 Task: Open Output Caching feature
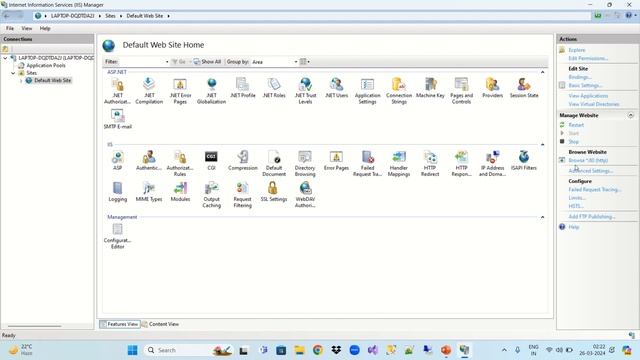point(211,195)
